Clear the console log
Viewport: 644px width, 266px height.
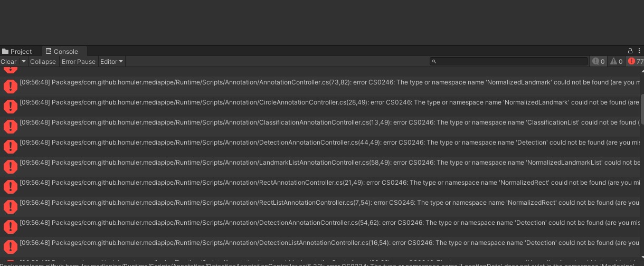pos(8,62)
